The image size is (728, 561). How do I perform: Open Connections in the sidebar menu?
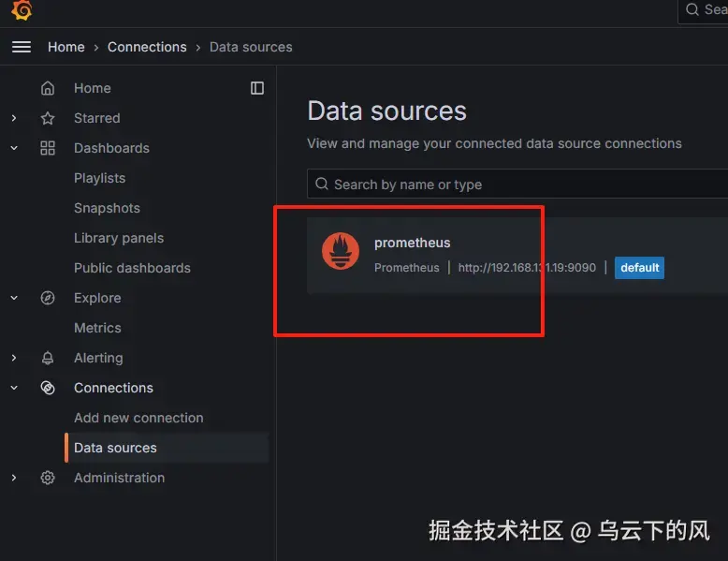(x=114, y=388)
